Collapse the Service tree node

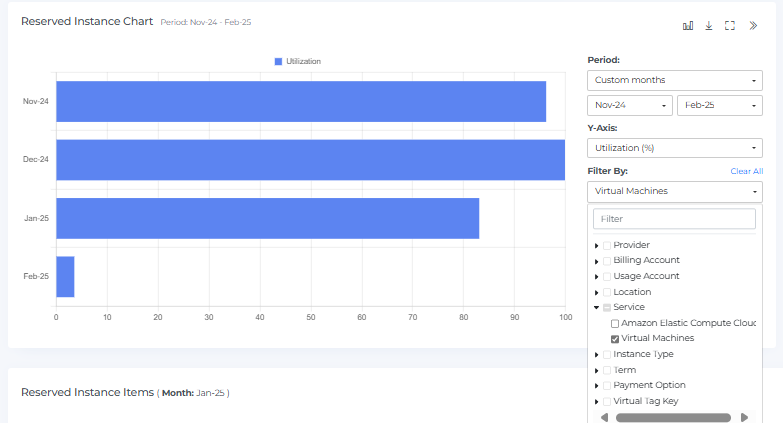[x=597, y=308]
